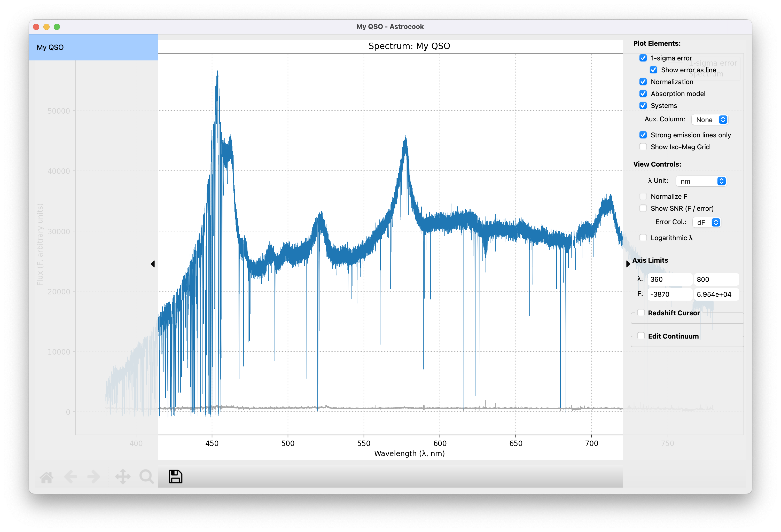The width and height of the screenshot is (781, 532).
Task: Collapse right panel with the black right arrow
Action: (628, 264)
